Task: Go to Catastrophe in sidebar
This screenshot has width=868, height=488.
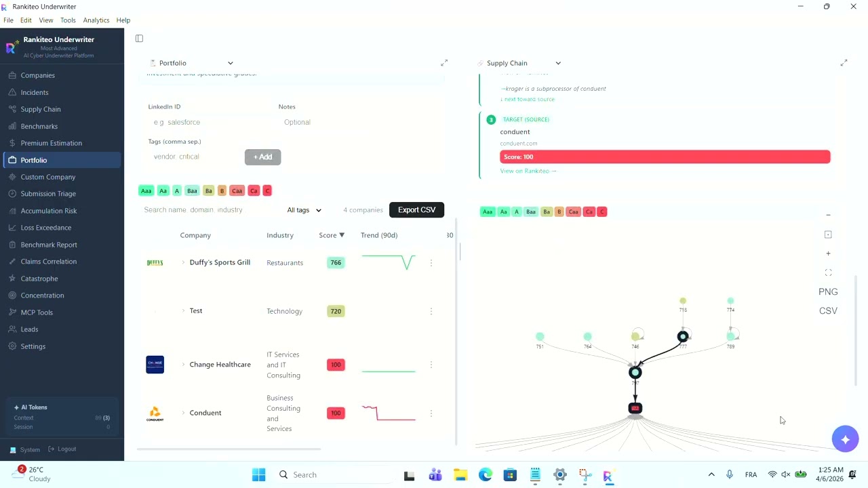Action: (x=62, y=279)
